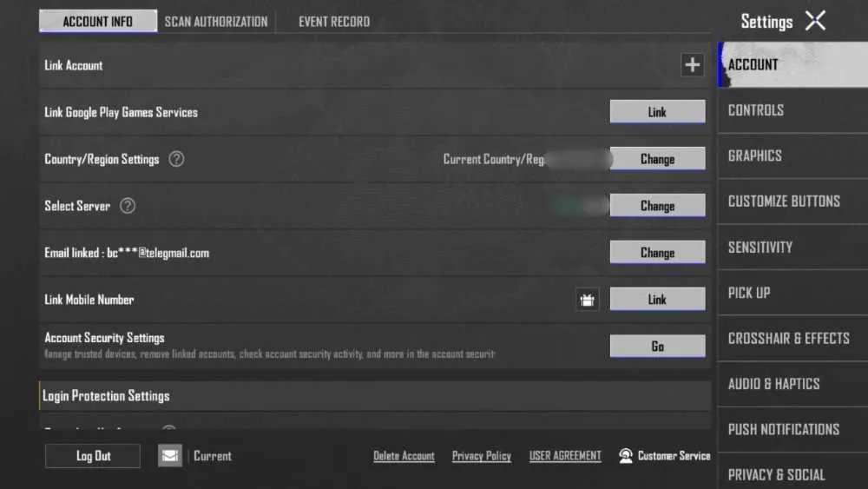
Task: Click the Customer Service text link
Action: [x=674, y=456]
